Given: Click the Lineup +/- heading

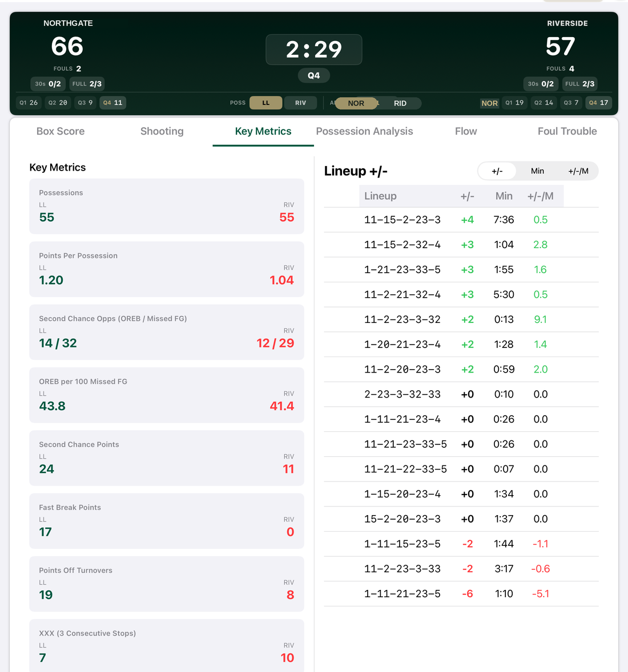Looking at the screenshot, I should tap(356, 171).
